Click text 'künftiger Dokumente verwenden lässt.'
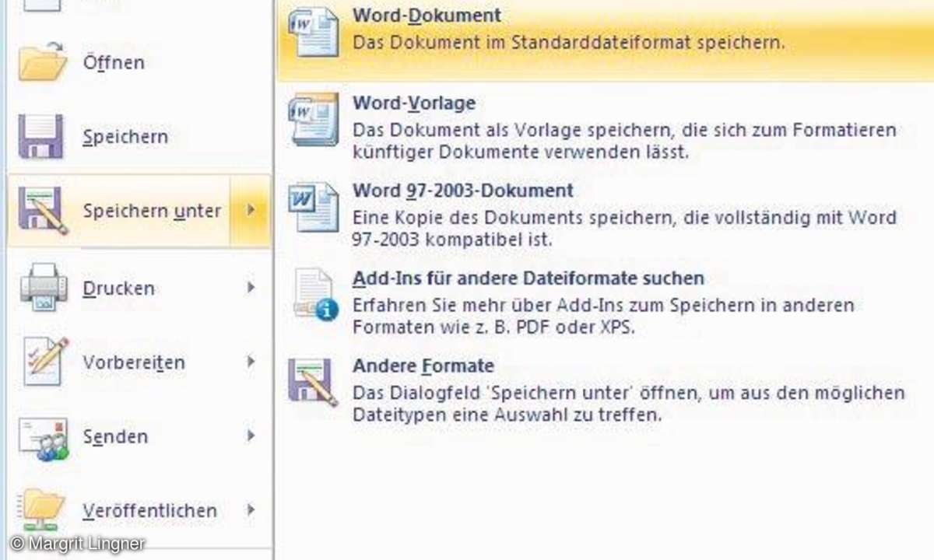Viewport: 934px width, 560px height. [520, 152]
